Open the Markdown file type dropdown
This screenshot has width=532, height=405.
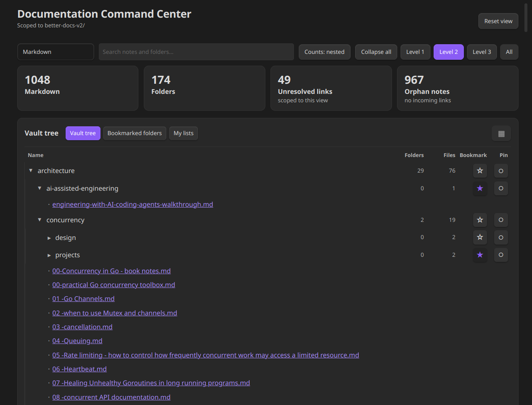tap(56, 52)
